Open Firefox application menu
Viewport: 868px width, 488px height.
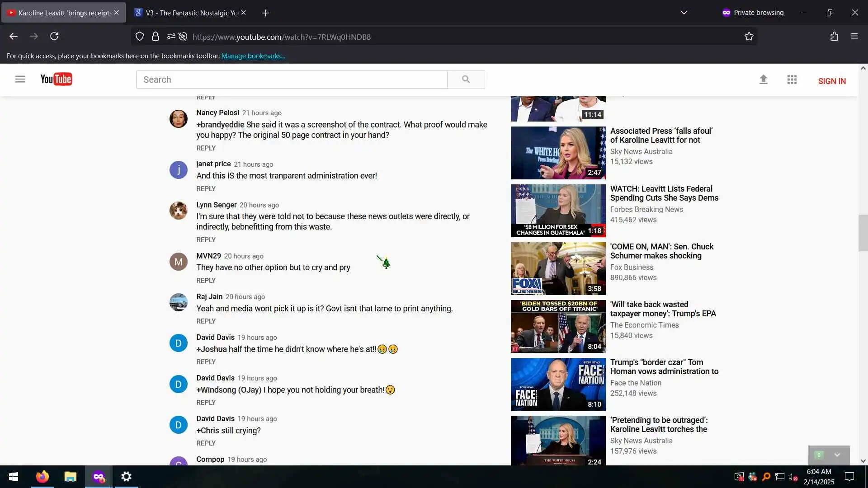[854, 37]
